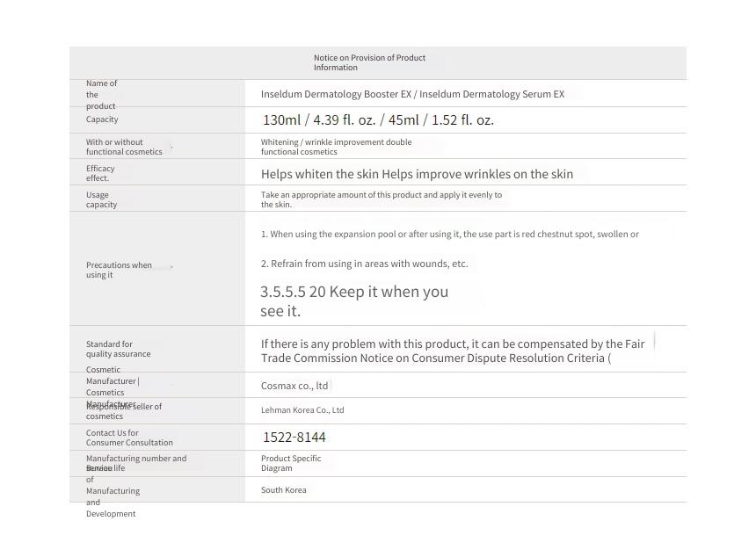Select the 'Precautions when using it' label

pyautogui.click(x=119, y=270)
